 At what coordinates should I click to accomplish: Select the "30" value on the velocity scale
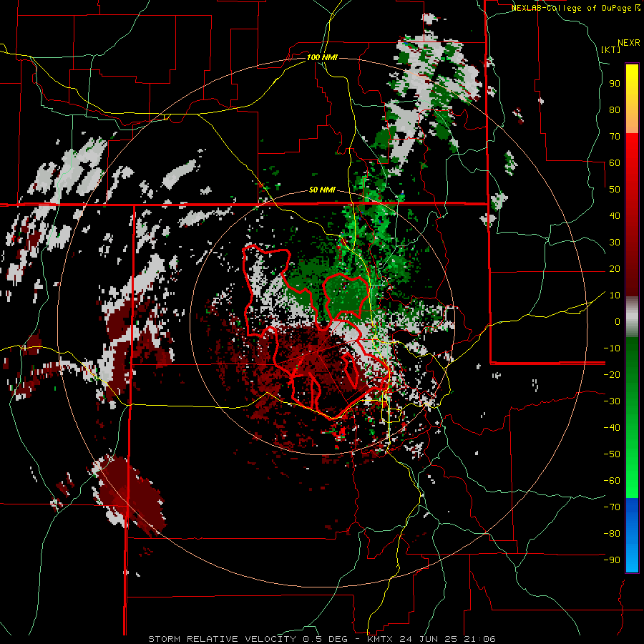[x=615, y=243]
